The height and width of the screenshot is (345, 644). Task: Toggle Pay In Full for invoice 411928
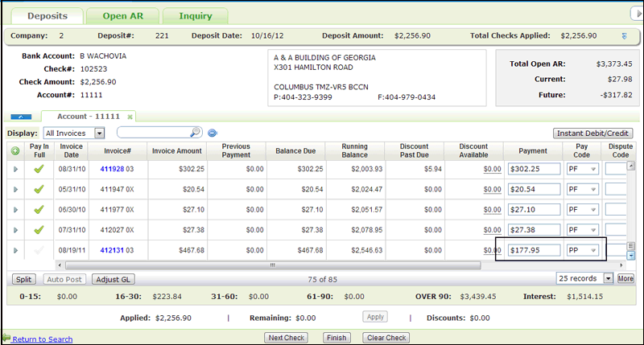pos(39,169)
